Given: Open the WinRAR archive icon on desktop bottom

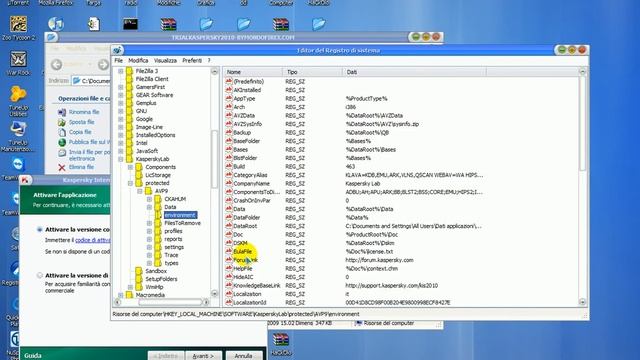Looking at the screenshot, I should 281,340.
